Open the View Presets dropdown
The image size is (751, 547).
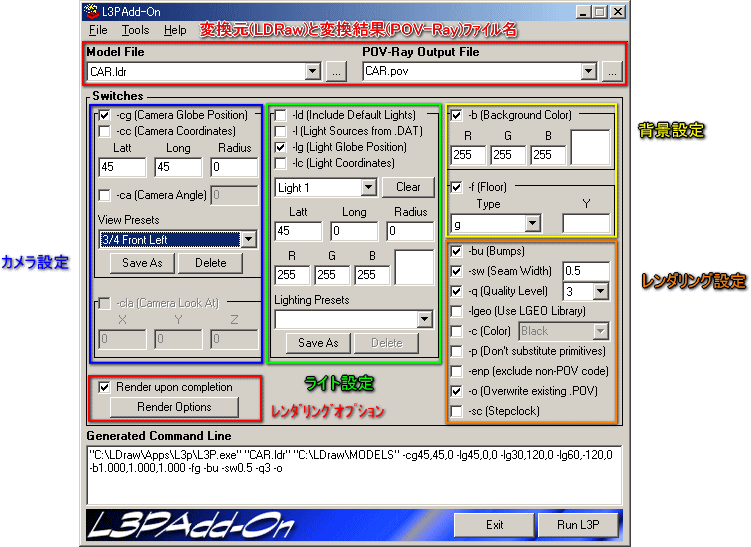point(249,239)
